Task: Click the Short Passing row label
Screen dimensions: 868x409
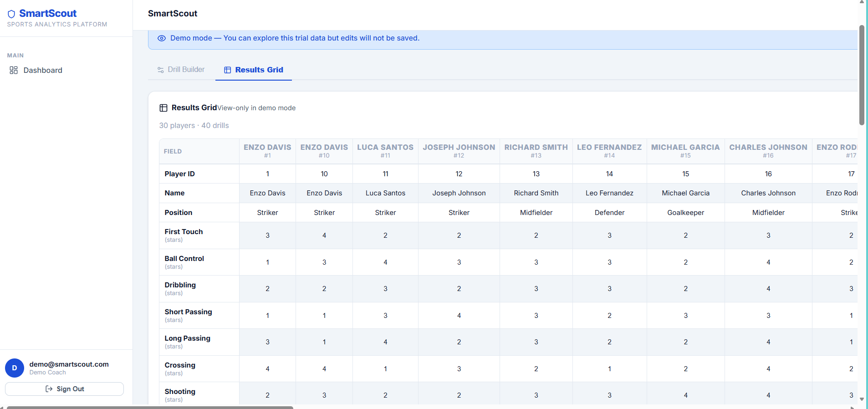Action: point(189,312)
